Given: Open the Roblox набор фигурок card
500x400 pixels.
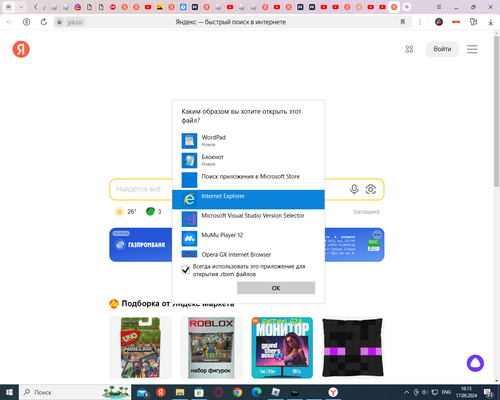Looking at the screenshot, I should pos(211,348).
